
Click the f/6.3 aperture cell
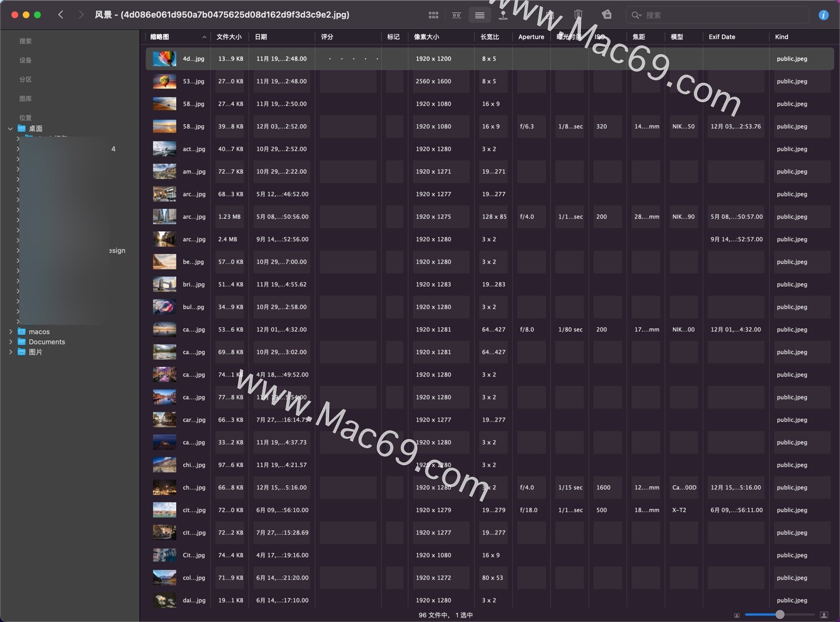[527, 126]
